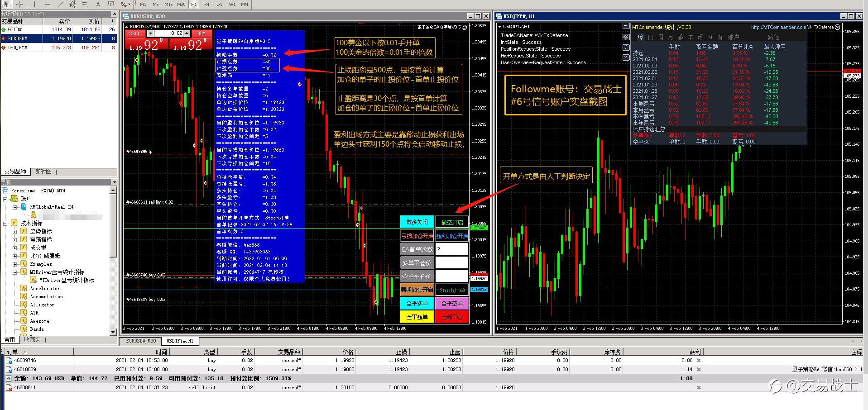The image size is (868, 410).
Task: Choose the text 'A' tool
Action: pos(98,4)
